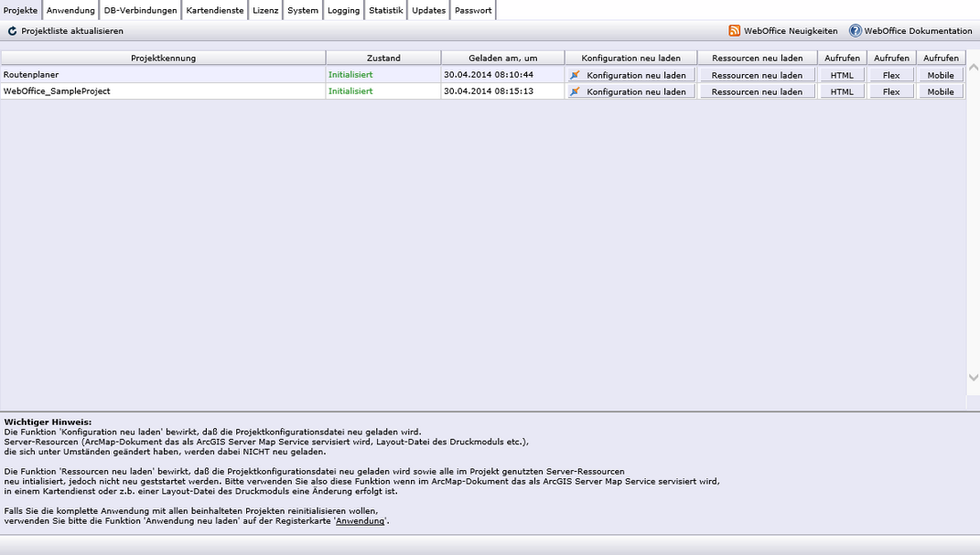Launch Mobile client for WebOffice_SampleProject
Viewport: 980px width, 555px height.
click(x=940, y=91)
